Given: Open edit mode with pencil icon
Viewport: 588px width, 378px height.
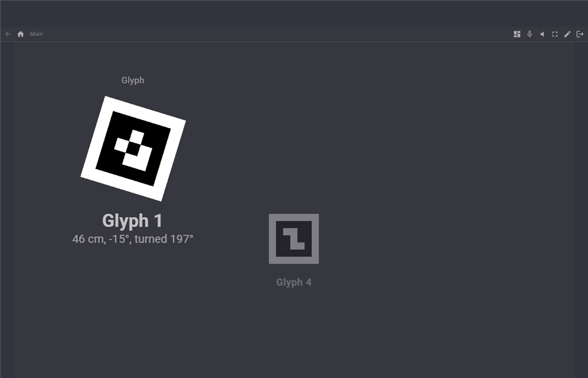Looking at the screenshot, I should click(x=567, y=34).
